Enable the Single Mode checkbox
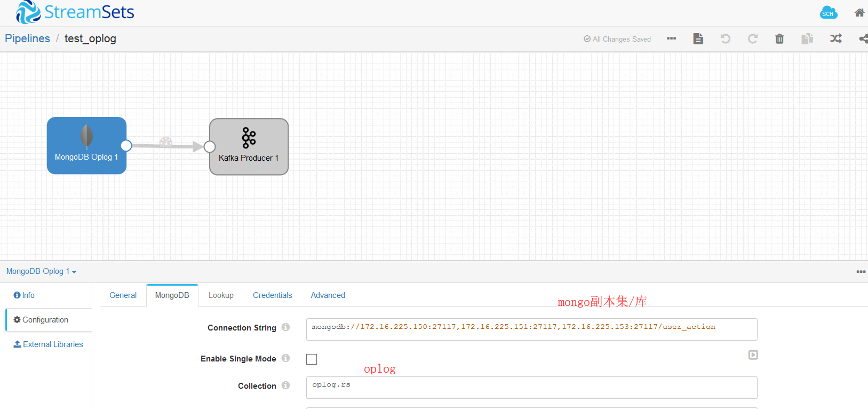The image size is (868, 409). tap(312, 359)
